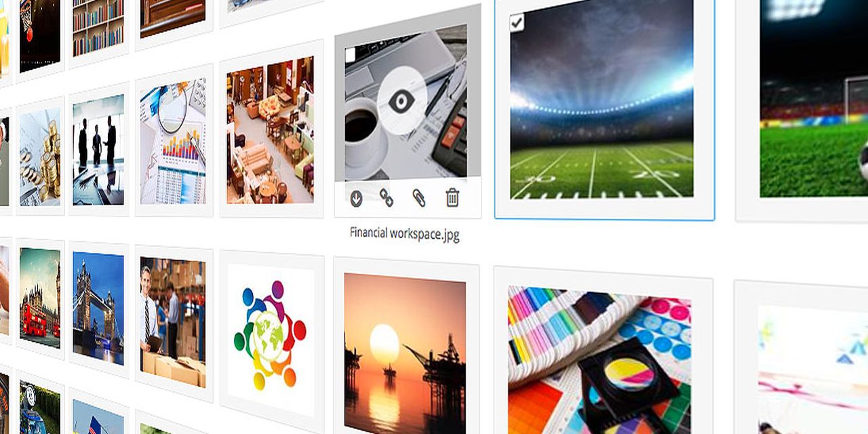
Task: Preview image with the eye icon overlay
Action: click(x=401, y=102)
